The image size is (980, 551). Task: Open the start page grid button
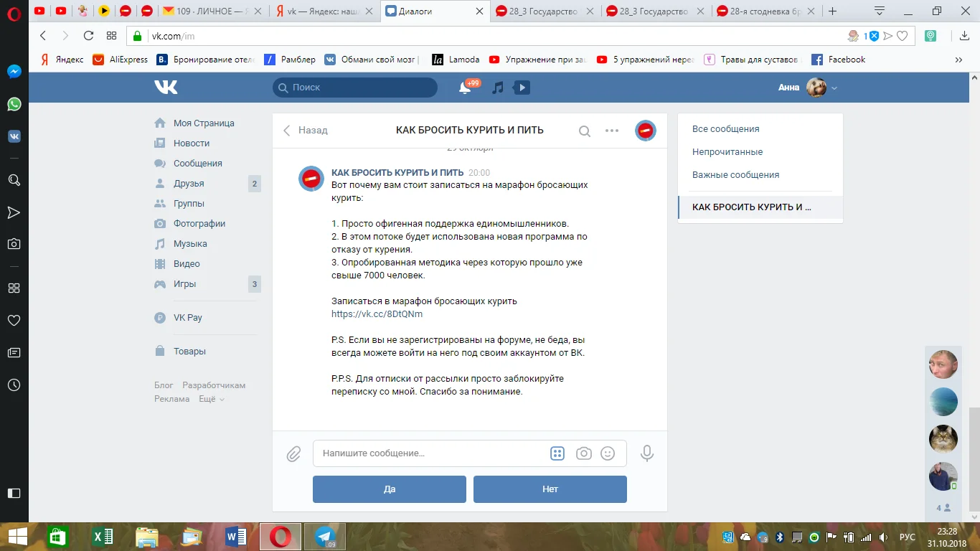pyautogui.click(x=111, y=36)
